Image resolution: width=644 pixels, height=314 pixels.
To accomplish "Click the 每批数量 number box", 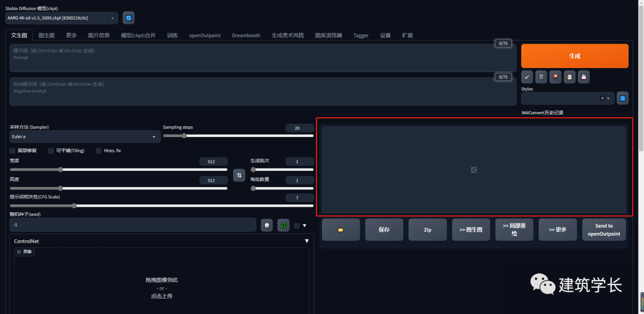I will tap(299, 181).
